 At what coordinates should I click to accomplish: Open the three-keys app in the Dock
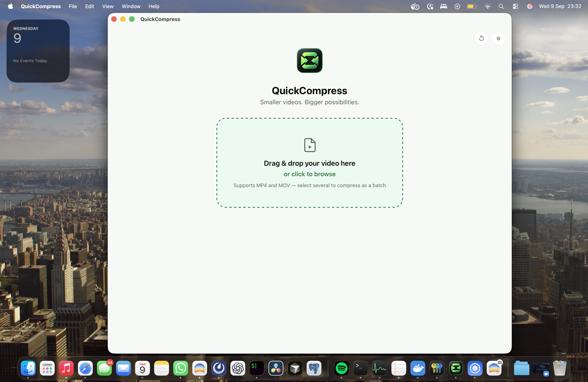click(437, 368)
